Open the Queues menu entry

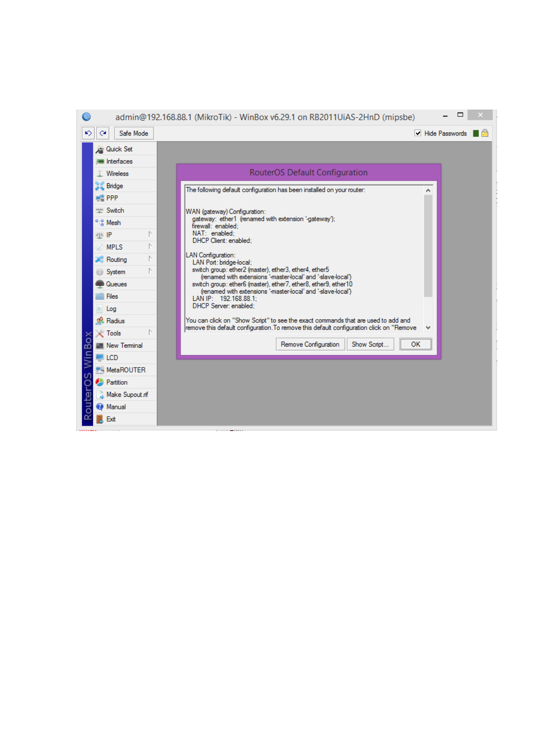[x=125, y=284]
